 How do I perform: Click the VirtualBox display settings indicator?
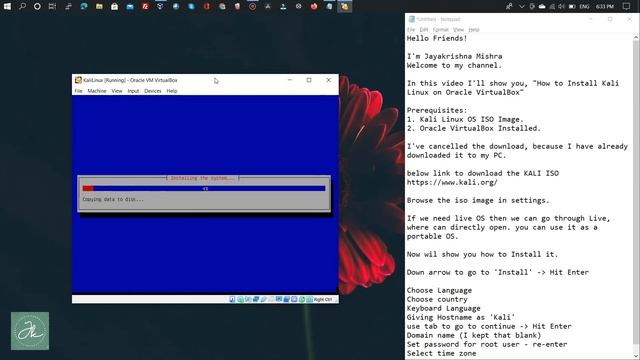point(279,299)
